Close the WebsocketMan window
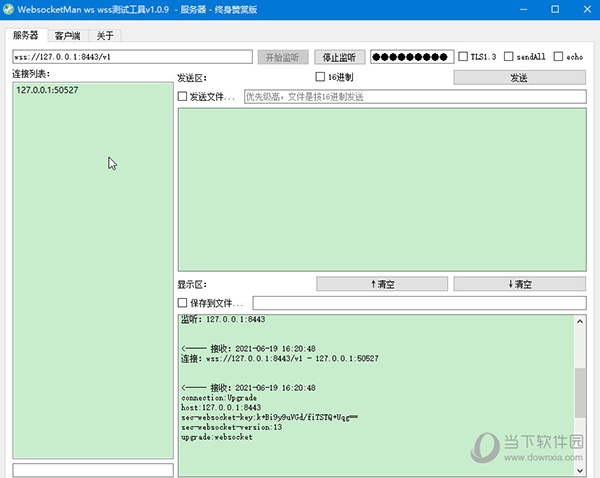Viewport: 600px width, 478px height. [587, 9]
